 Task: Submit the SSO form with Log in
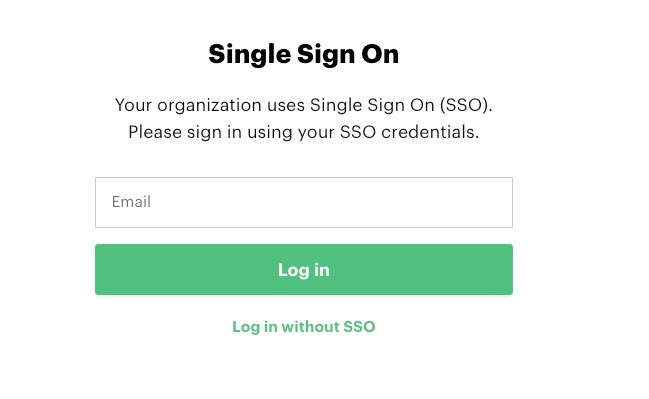pyautogui.click(x=304, y=269)
